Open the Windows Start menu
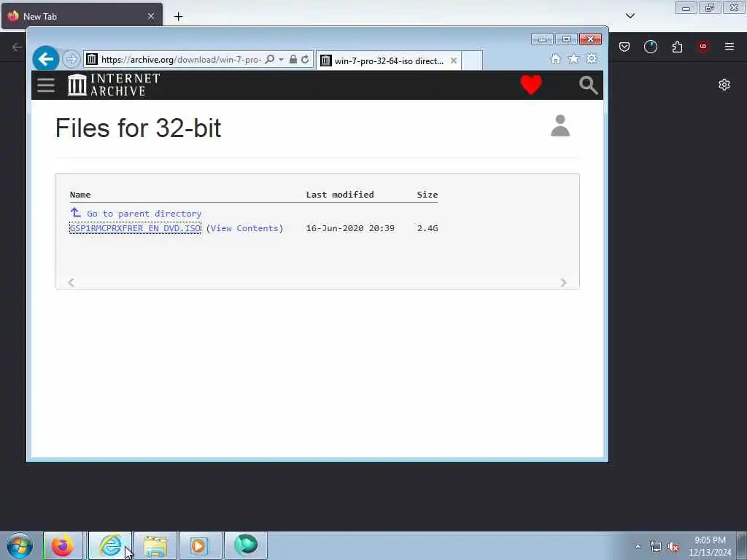 (x=20, y=545)
